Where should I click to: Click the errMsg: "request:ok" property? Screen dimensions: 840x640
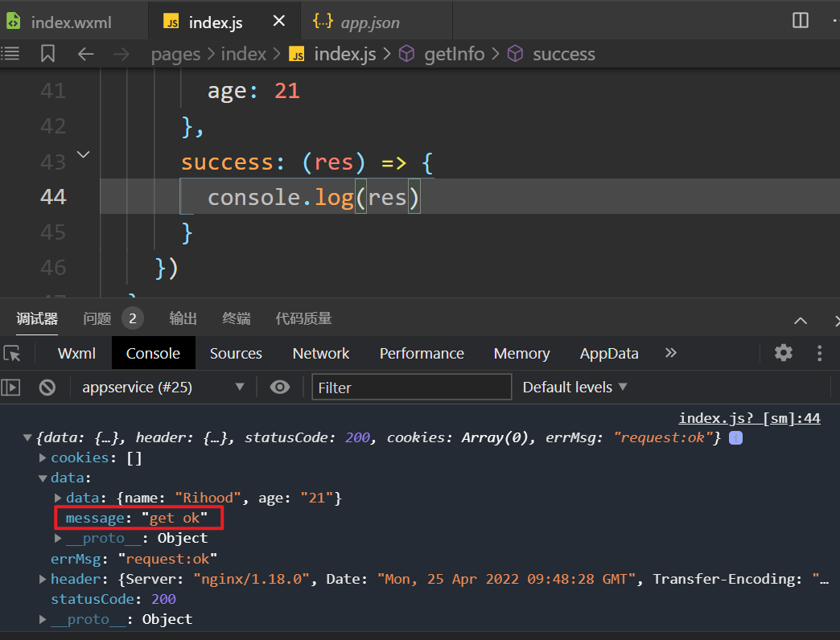click(134, 560)
